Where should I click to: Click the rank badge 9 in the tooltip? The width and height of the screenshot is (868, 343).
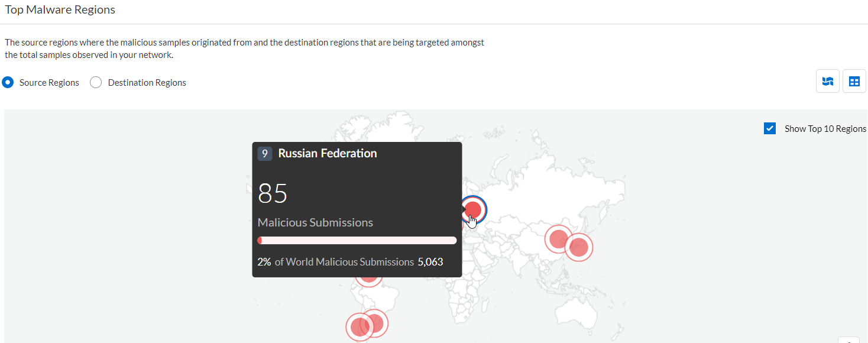click(x=264, y=153)
